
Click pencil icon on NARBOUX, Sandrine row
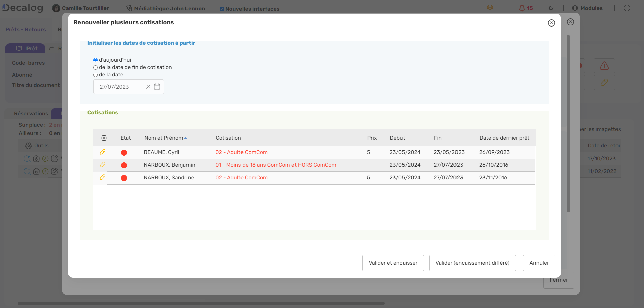103,177
